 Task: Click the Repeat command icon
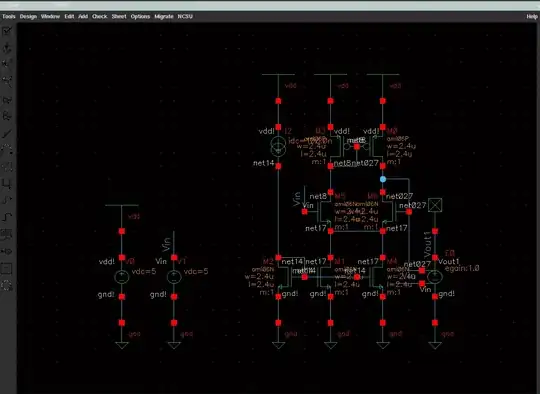[x=7, y=285]
